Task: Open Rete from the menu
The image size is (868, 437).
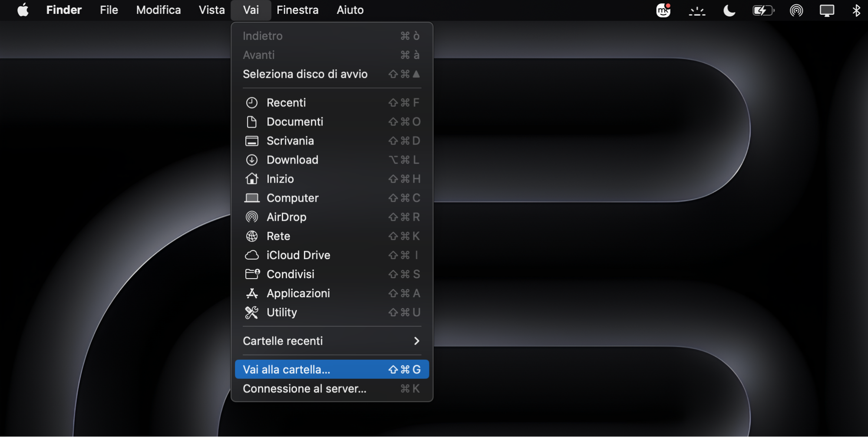Action: tap(278, 236)
